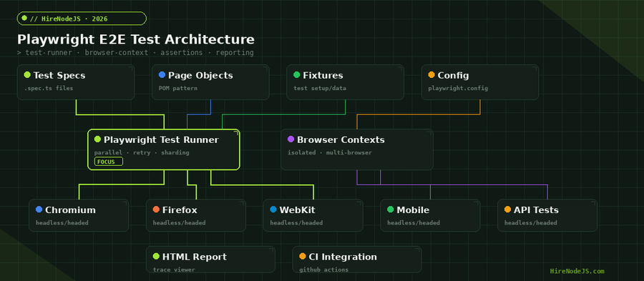Click 'headless/headed' under Firefox
The height and width of the screenshot is (281, 644).
179,223
